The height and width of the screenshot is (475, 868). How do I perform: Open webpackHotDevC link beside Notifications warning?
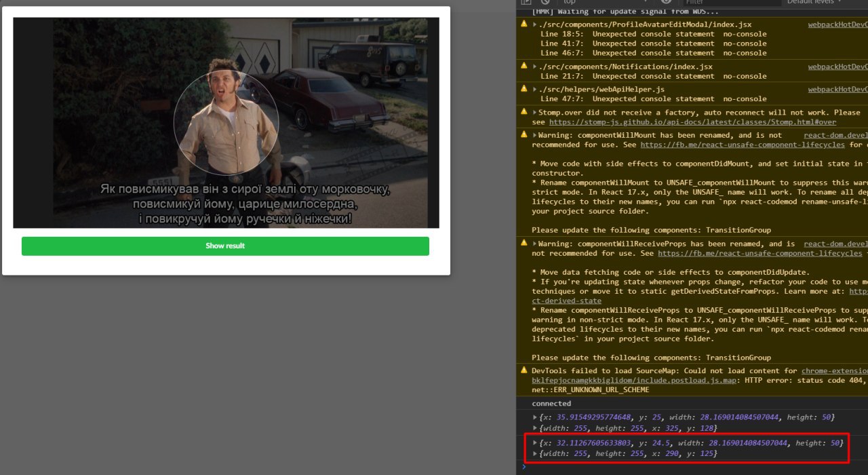point(837,66)
